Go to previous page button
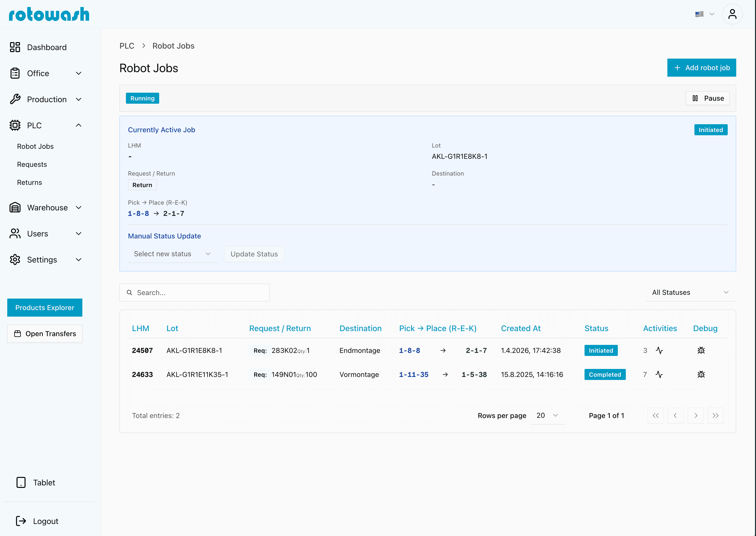Viewport: 756px width, 536px height. pyautogui.click(x=675, y=416)
